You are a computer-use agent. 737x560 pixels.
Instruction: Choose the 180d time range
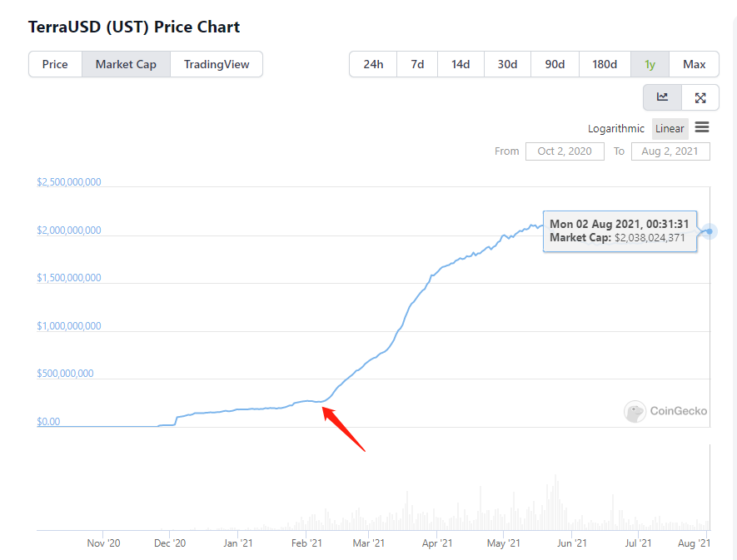(x=605, y=64)
